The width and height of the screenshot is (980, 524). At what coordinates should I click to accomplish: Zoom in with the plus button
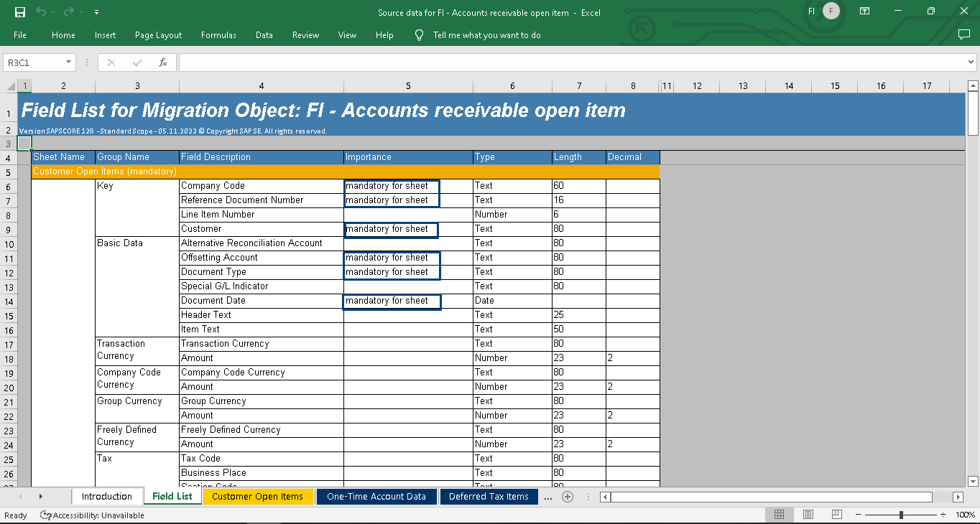(944, 515)
